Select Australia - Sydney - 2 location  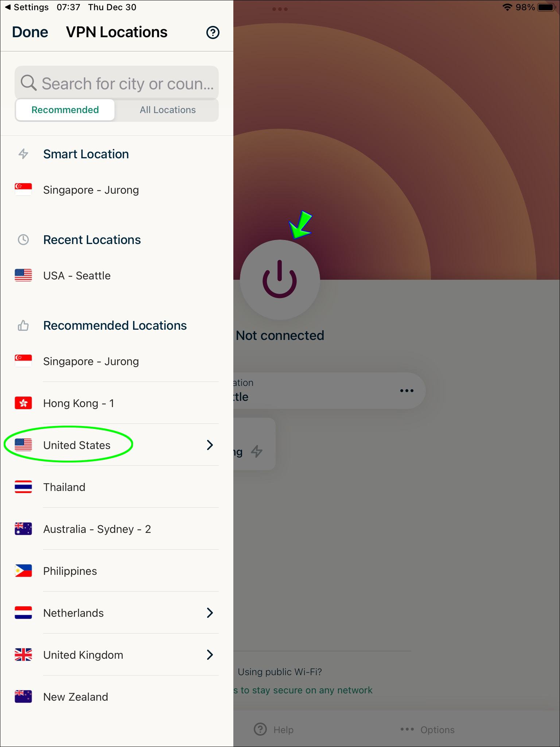pos(117,529)
